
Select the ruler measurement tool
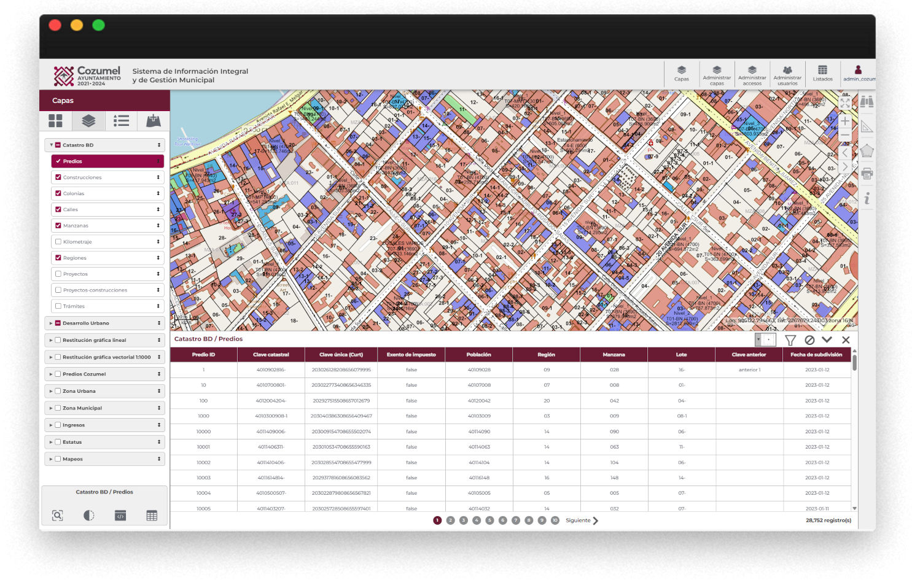[867, 127]
